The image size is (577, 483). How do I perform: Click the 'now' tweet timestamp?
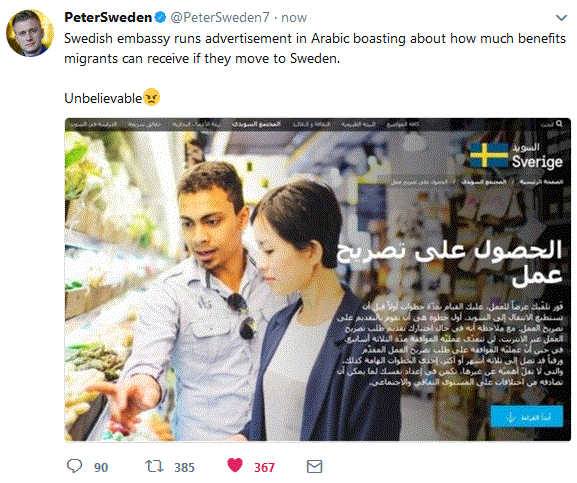(x=294, y=17)
